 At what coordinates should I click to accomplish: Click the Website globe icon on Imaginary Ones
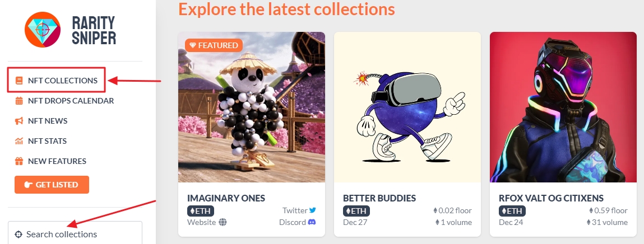tap(223, 222)
